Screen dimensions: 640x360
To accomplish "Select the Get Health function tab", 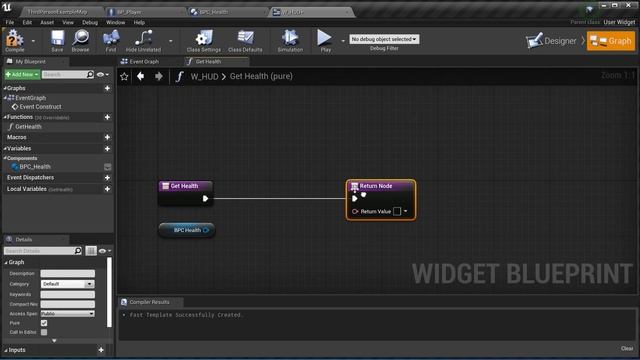I will pyautogui.click(x=208, y=62).
